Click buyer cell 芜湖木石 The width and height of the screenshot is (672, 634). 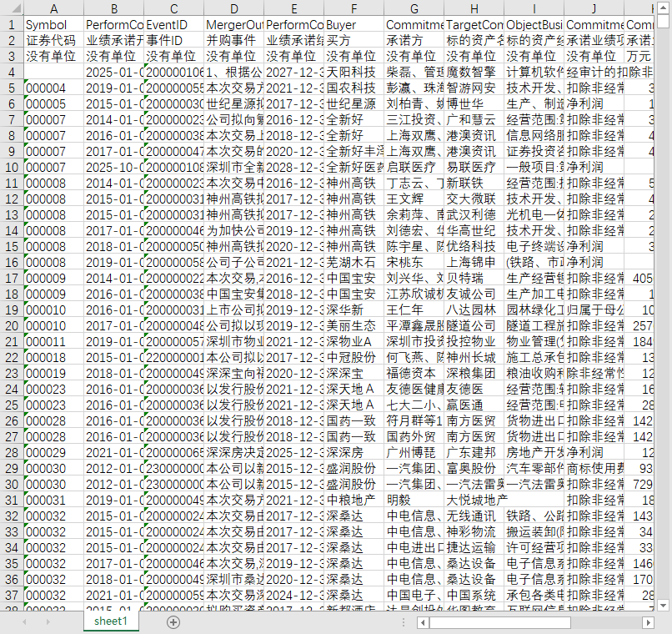354,262
